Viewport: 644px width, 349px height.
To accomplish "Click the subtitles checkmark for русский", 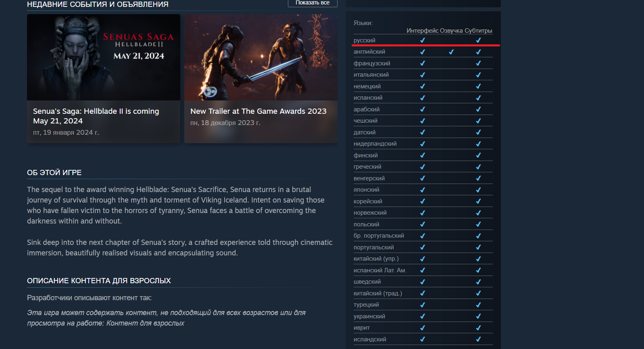I will coord(478,40).
